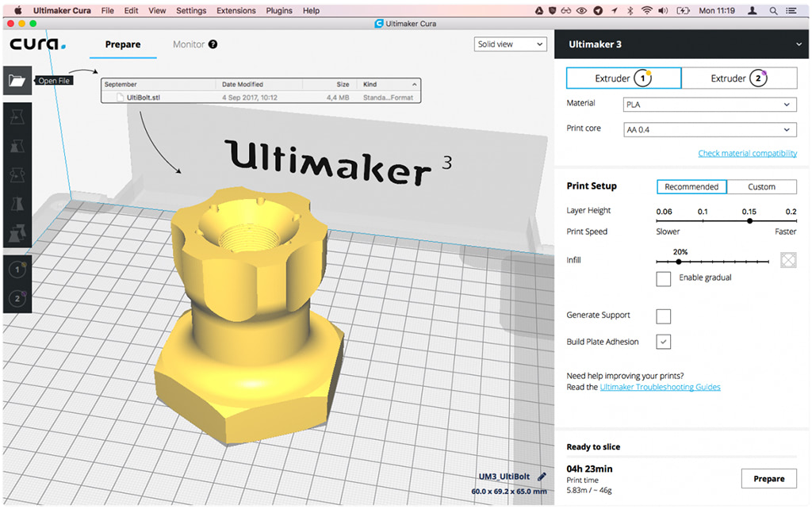Open the View menu
The height and width of the screenshot is (509, 812).
click(x=157, y=10)
